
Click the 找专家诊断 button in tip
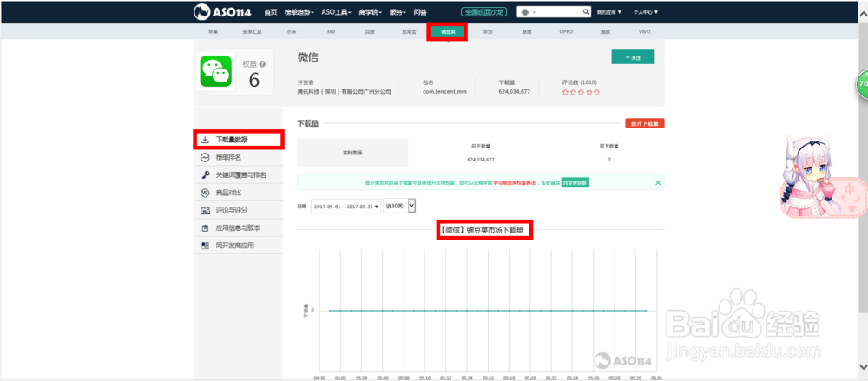(575, 182)
